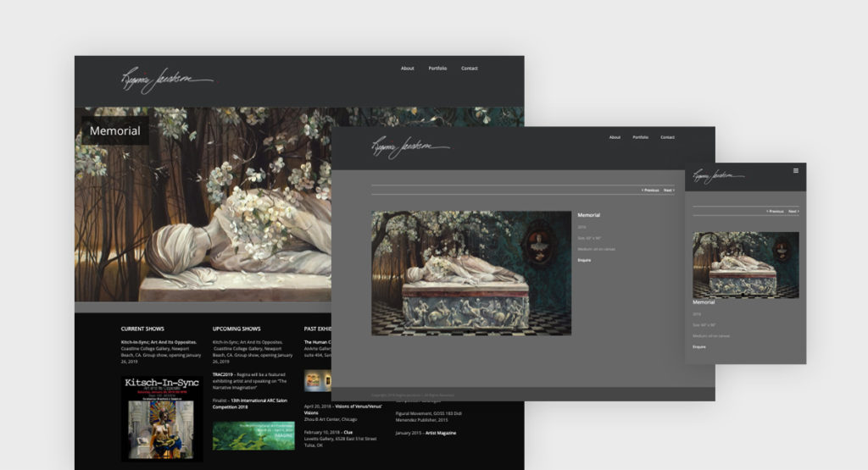Viewport: 868px width, 470px height.
Task: Click Enquire link in the mobile view
Action: (x=699, y=346)
